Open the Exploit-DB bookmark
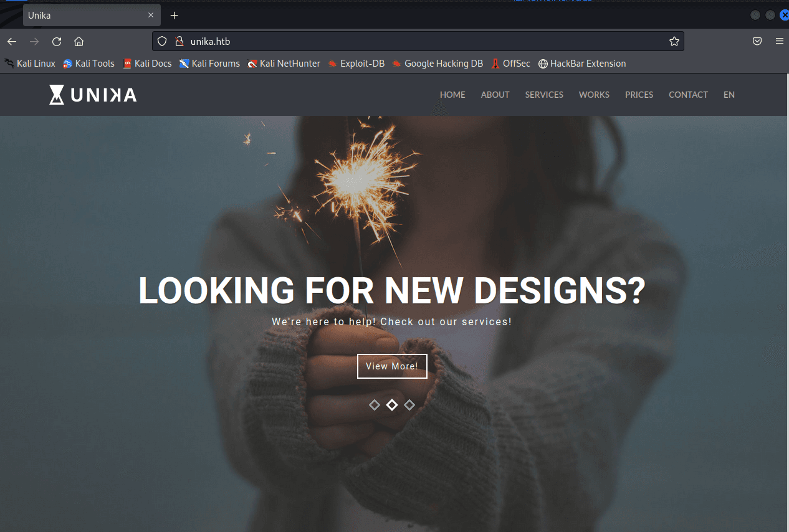 point(356,64)
